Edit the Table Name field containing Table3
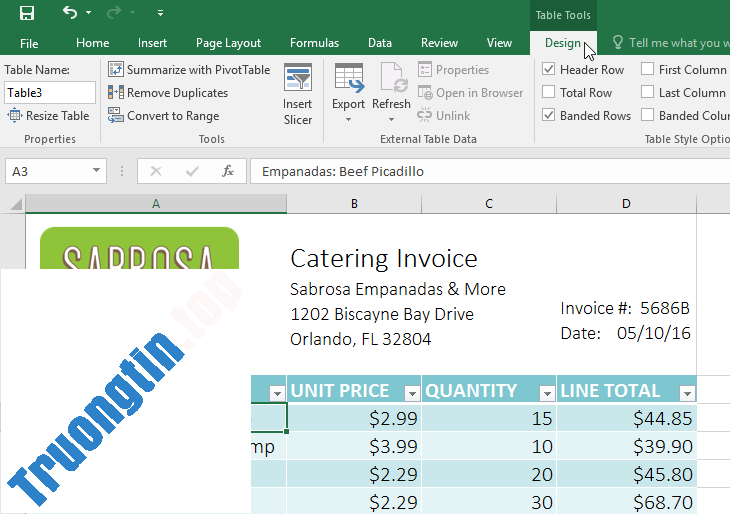 pyautogui.click(x=50, y=93)
